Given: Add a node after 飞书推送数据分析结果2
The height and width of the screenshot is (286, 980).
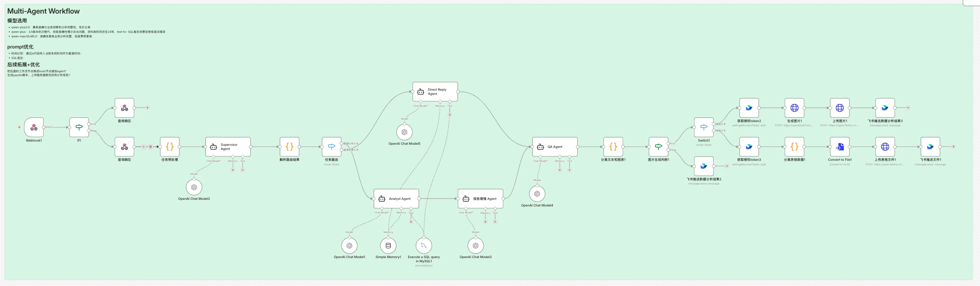Looking at the screenshot, I should coord(726,166).
